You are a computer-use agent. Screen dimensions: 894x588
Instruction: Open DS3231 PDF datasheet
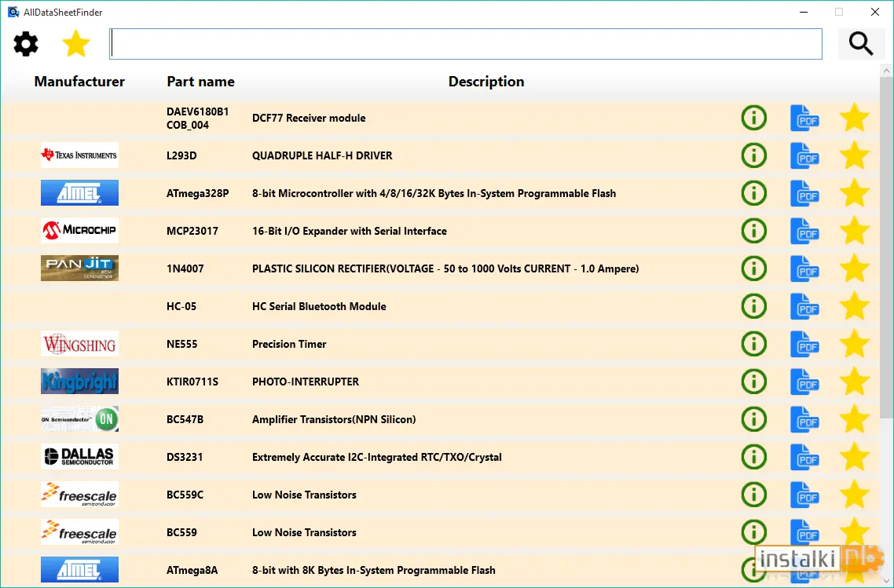pyautogui.click(x=804, y=456)
